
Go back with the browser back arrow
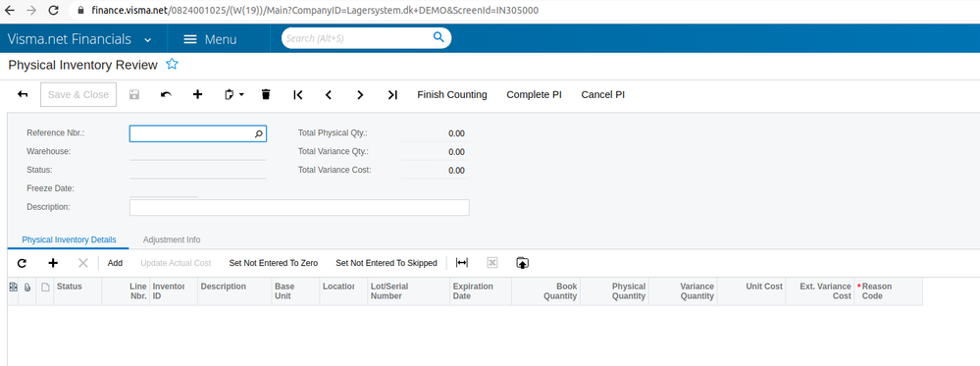click(11, 10)
